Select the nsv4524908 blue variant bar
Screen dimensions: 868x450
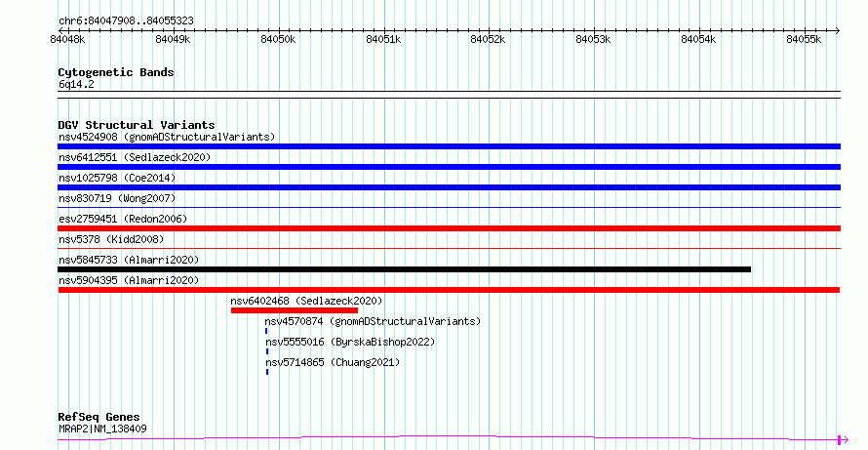pyautogui.click(x=449, y=146)
